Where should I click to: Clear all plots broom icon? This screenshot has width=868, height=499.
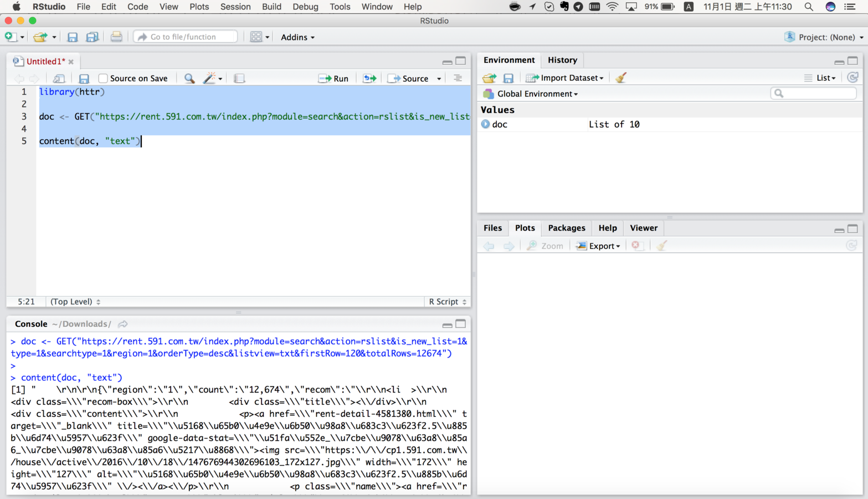click(661, 246)
